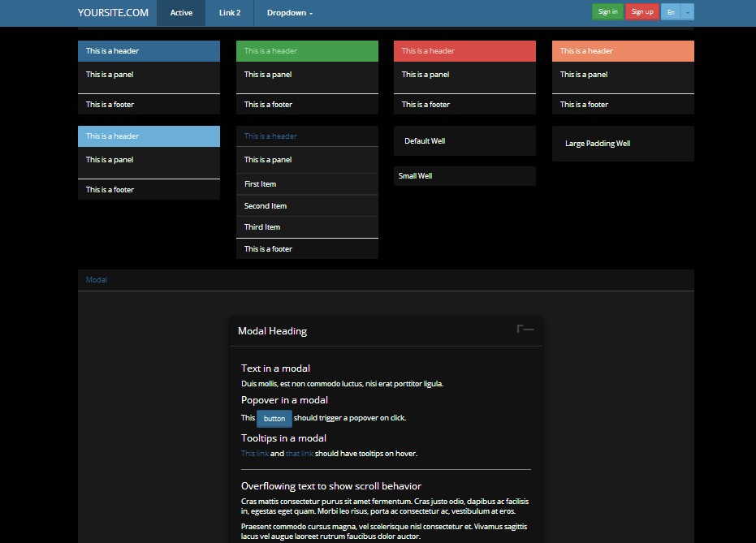Close the modal using its corner icon
Viewport: 756px width, 543px height.
tap(525, 329)
